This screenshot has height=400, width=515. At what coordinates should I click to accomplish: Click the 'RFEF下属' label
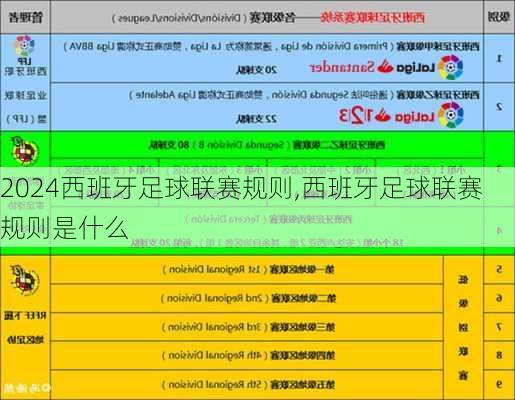pos(25,316)
